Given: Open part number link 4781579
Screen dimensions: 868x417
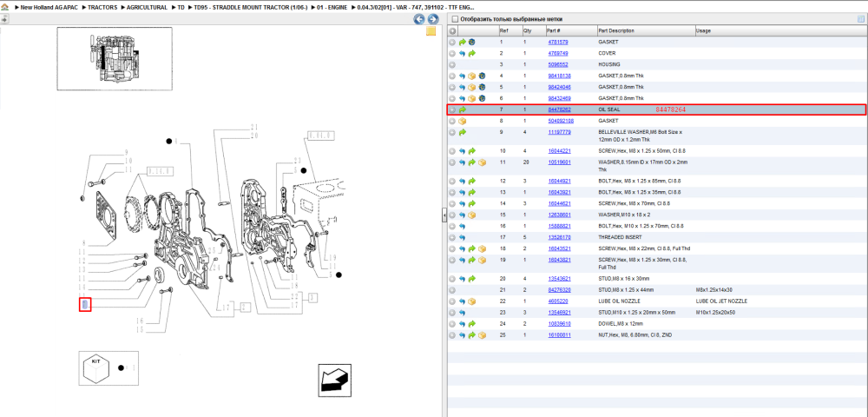Looking at the screenshot, I should [557, 42].
